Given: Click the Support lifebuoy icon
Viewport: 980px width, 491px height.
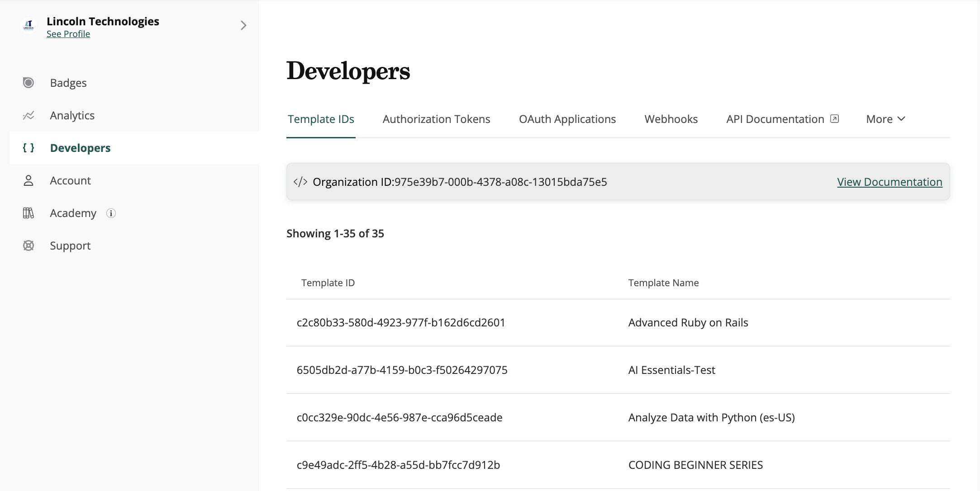Looking at the screenshot, I should pyautogui.click(x=29, y=245).
